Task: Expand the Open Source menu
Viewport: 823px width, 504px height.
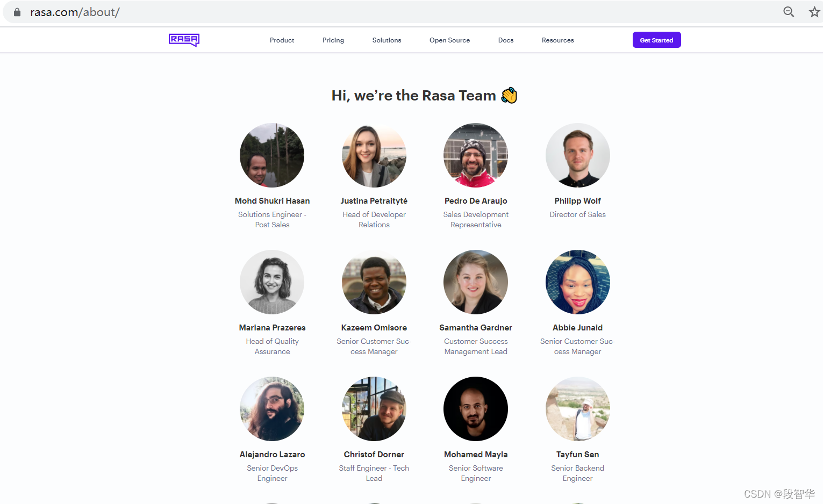Action: [449, 40]
